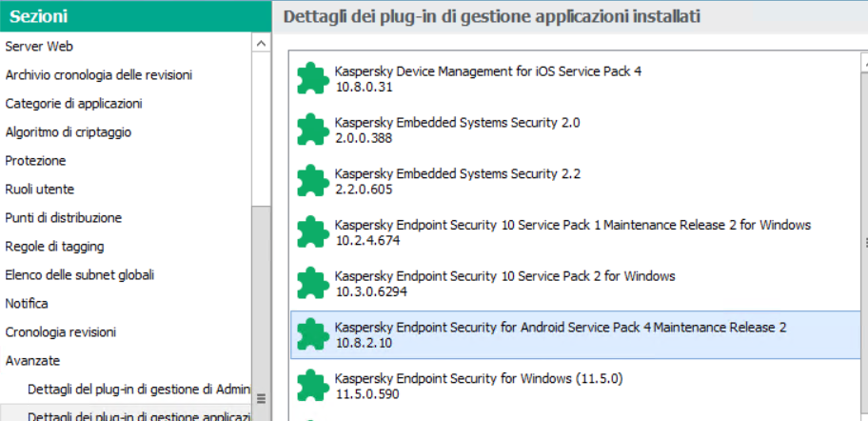Select Kaspersky Endpoint Security 10 Service Pack 2 entry
Viewport: 868px width, 421px height.
tap(504, 276)
